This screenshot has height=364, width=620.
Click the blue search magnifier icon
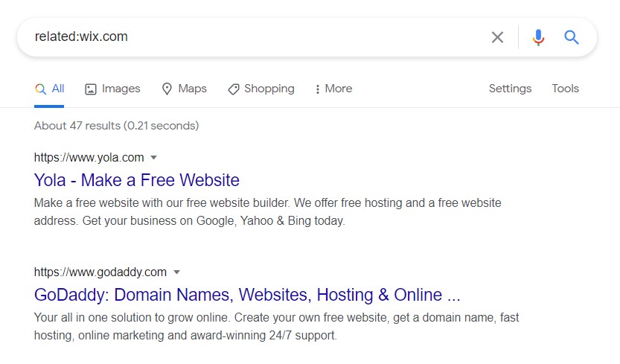(x=571, y=37)
